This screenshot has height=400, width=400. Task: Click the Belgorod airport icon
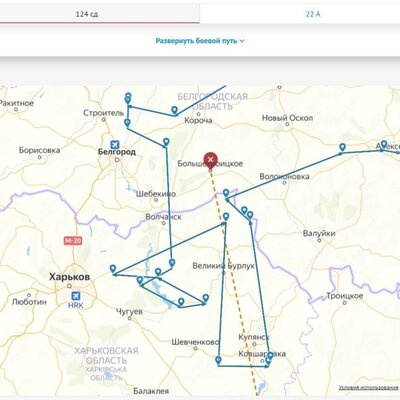pyautogui.click(x=115, y=145)
